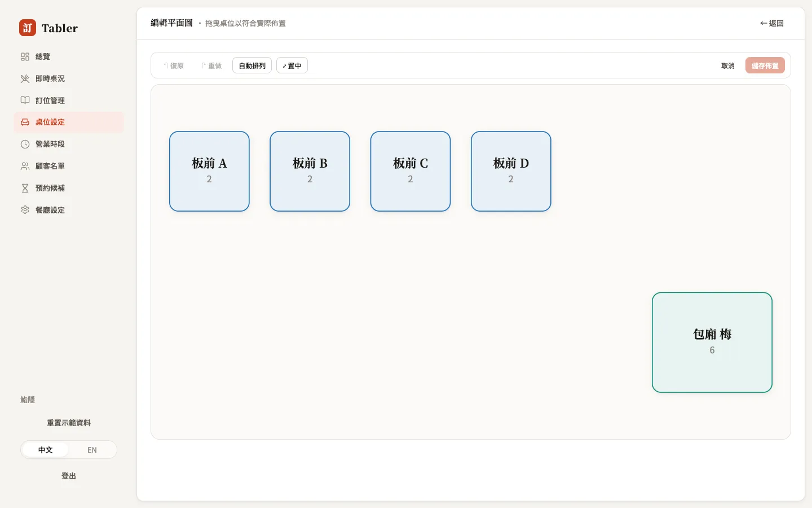The width and height of the screenshot is (812, 508).
Task: Switch language to EN
Action: tap(92, 450)
